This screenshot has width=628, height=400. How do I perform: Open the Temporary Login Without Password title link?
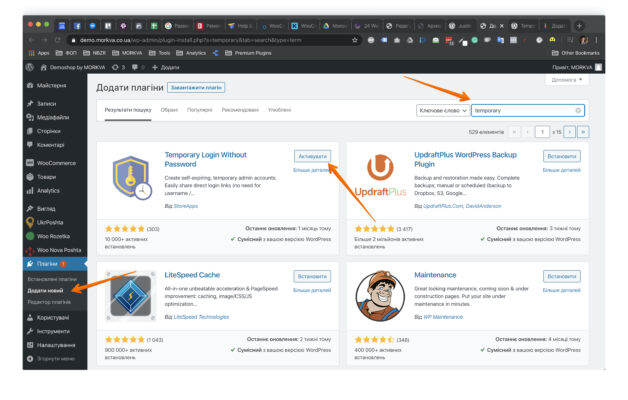point(205,159)
